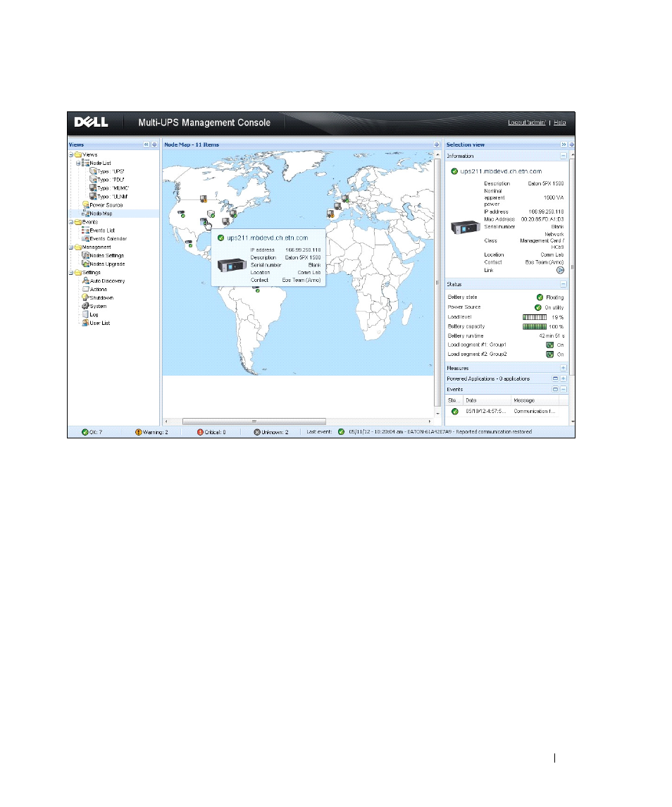Collapse the Management folder in tree
Image resolution: width=672 pixels, height=807 pixels.
click(72, 247)
